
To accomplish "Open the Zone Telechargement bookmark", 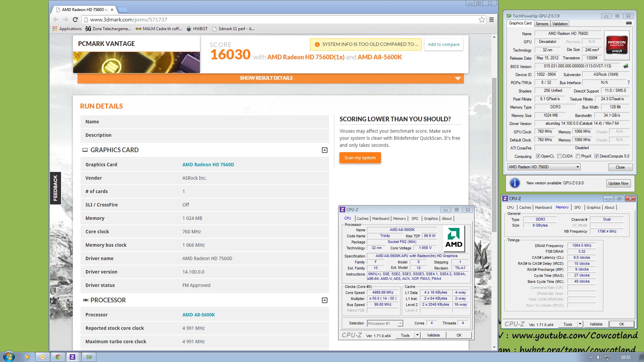I will pos(108,29).
